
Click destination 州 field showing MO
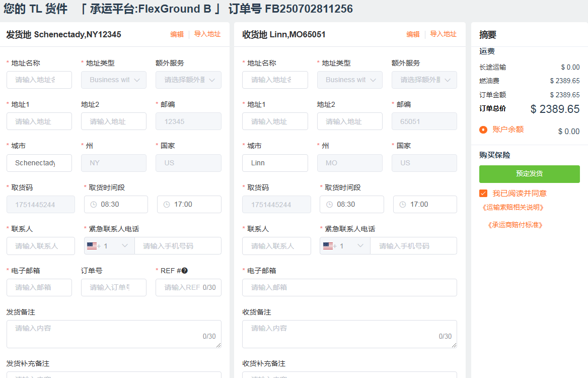point(350,163)
